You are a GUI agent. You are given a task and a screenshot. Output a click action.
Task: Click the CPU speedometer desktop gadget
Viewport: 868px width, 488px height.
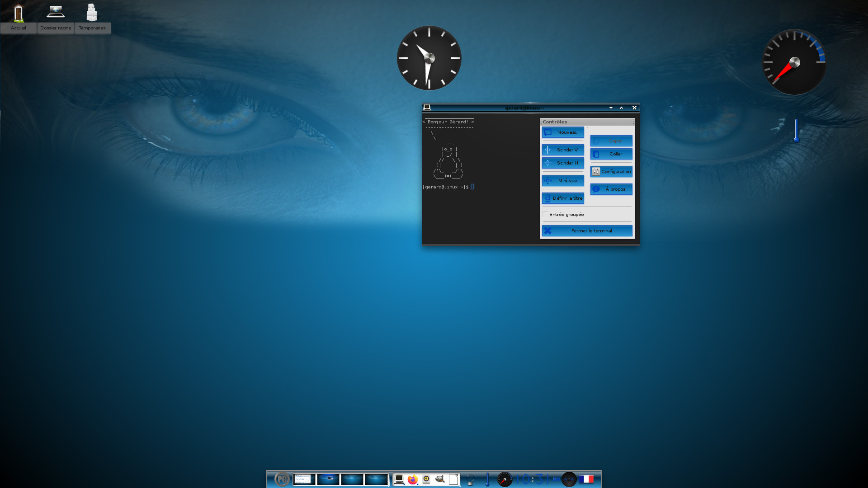click(x=794, y=62)
